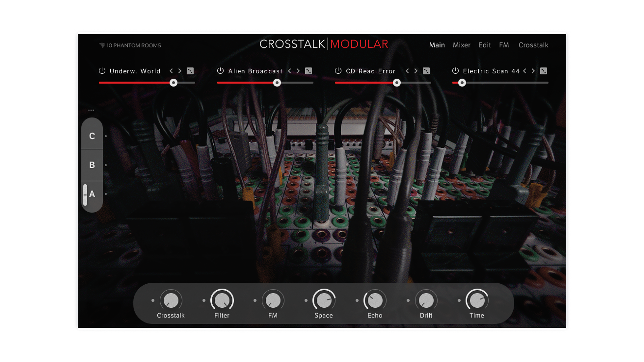Click the next arrow beside Electric Scan 44
Viewport: 644px width, 362px height.
pyautogui.click(x=533, y=71)
